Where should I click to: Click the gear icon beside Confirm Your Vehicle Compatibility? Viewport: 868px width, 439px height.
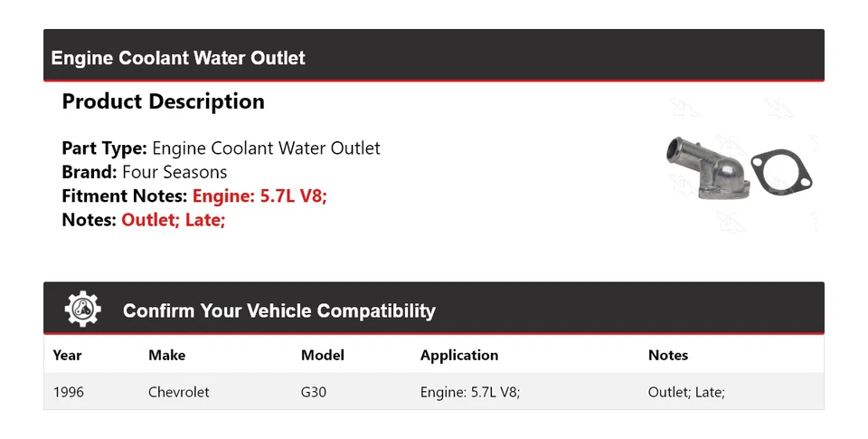tap(83, 310)
